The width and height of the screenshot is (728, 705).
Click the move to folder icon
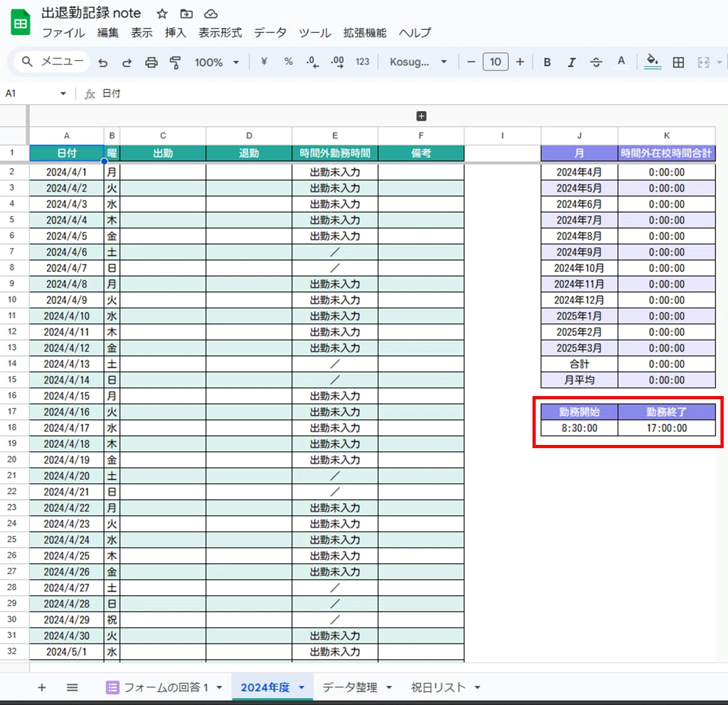point(186,14)
